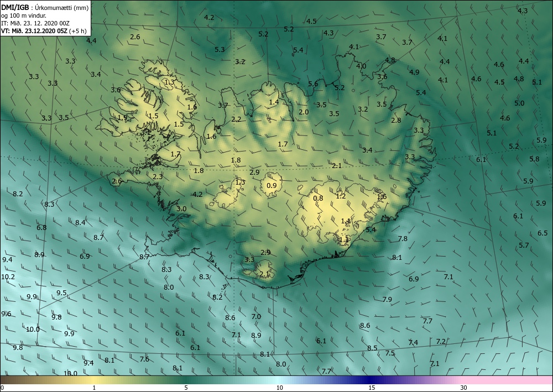
Task: Click the map value "2.0"
Action: (304, 112)
